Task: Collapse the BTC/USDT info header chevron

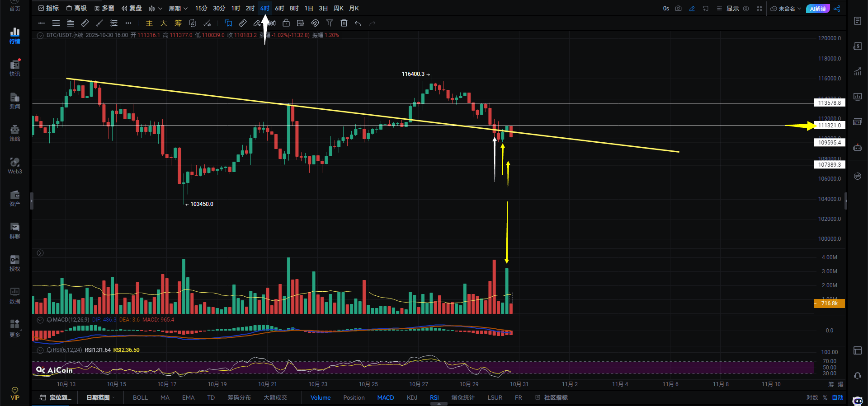Action: click(40, 35)
